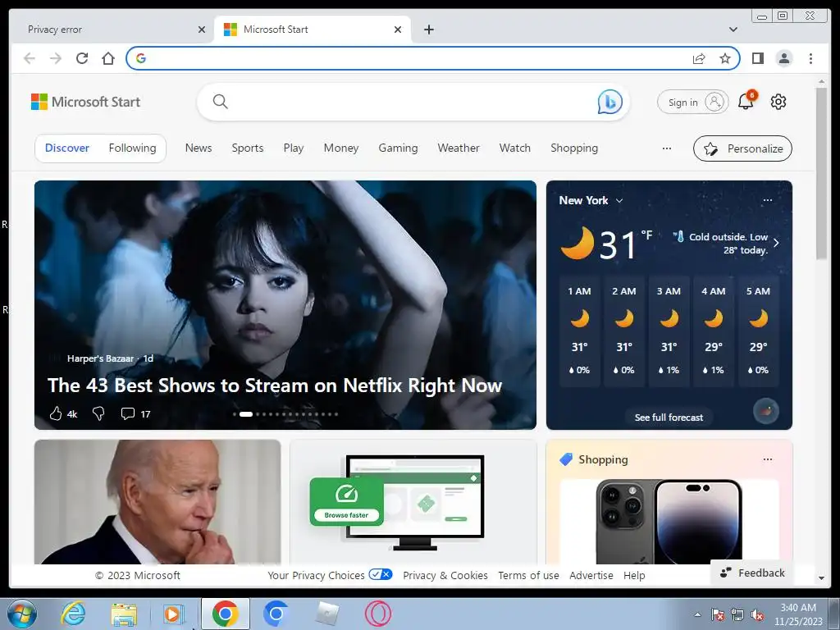
Task: Select the 1 AM hourly forecast
Action: 579,331
